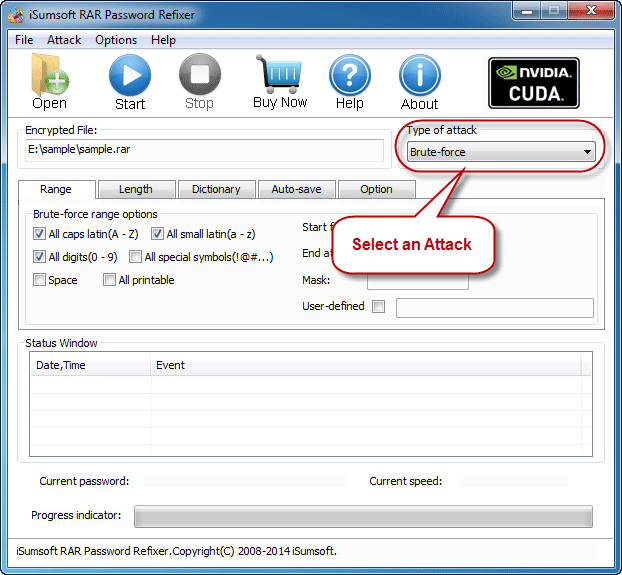This screenshot has height=575, width=622.
Task: Toggle All caps latin(A - Z) checkbox
Action: pyautogui.click(x=39, y=234)
